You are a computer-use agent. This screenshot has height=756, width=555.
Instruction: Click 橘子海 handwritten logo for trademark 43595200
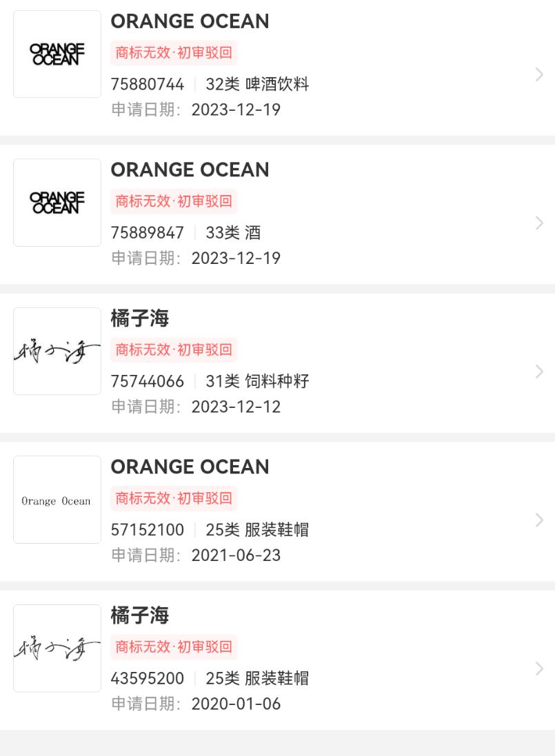pyautogui.click(x=57, y=648)
